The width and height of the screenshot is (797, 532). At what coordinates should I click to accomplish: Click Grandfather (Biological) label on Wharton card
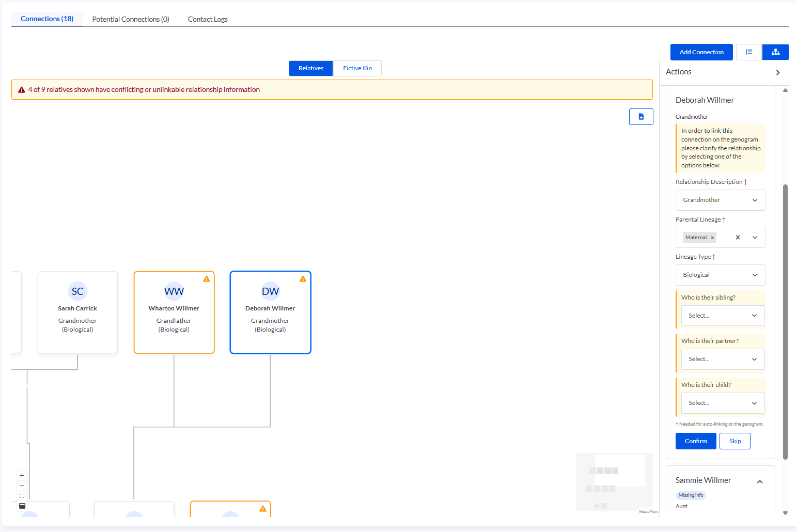174,325
